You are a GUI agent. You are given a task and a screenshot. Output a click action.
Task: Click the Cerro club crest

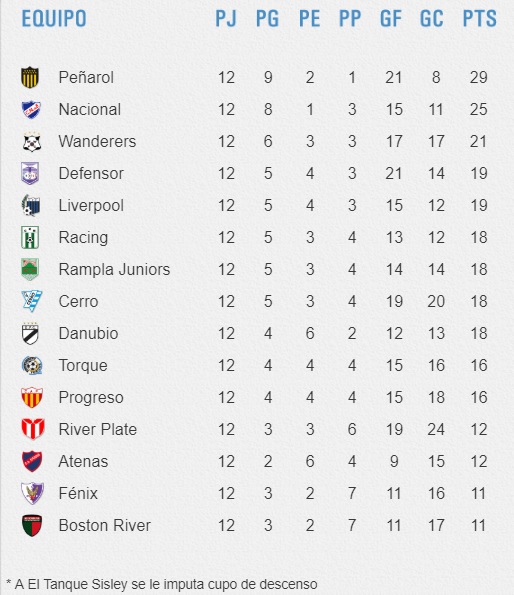[x=31, y=301]
